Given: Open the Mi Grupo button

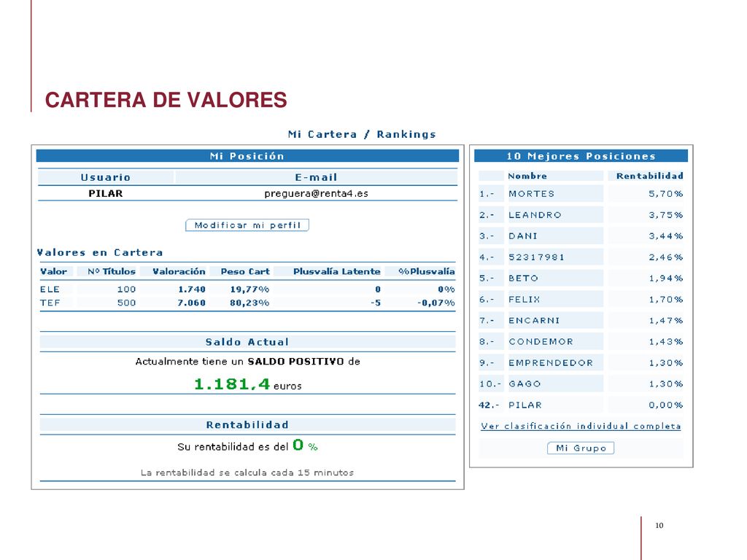Looking at the screenshot, I should click(x=580, y=448).
